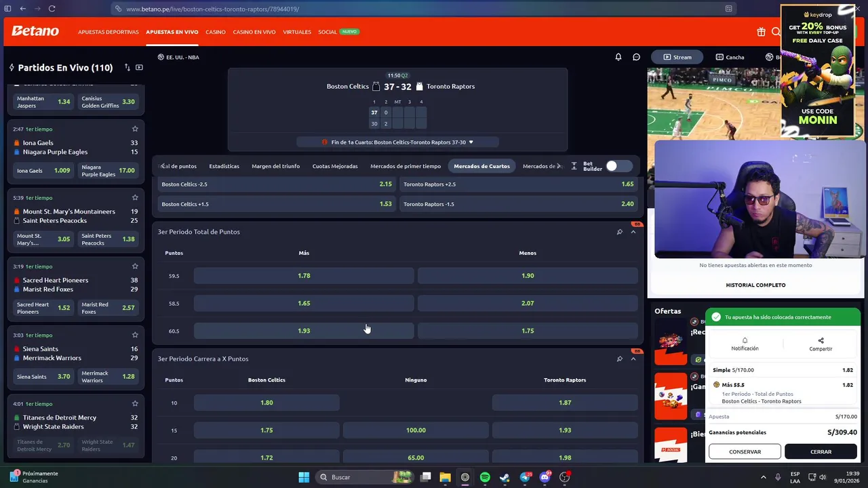868x488 pixels.
Task: Bet Más 60.5 at 1.93
Action: click(x=304, y=331)
